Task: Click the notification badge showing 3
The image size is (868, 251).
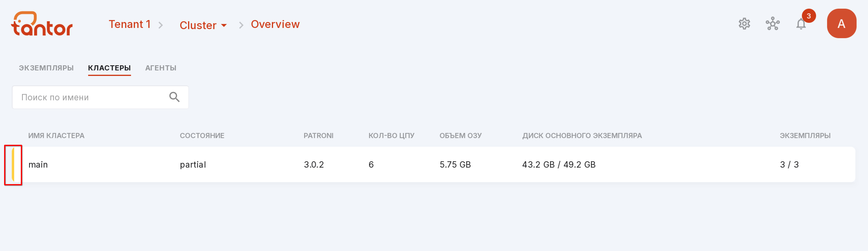Action: pos(808,16)
